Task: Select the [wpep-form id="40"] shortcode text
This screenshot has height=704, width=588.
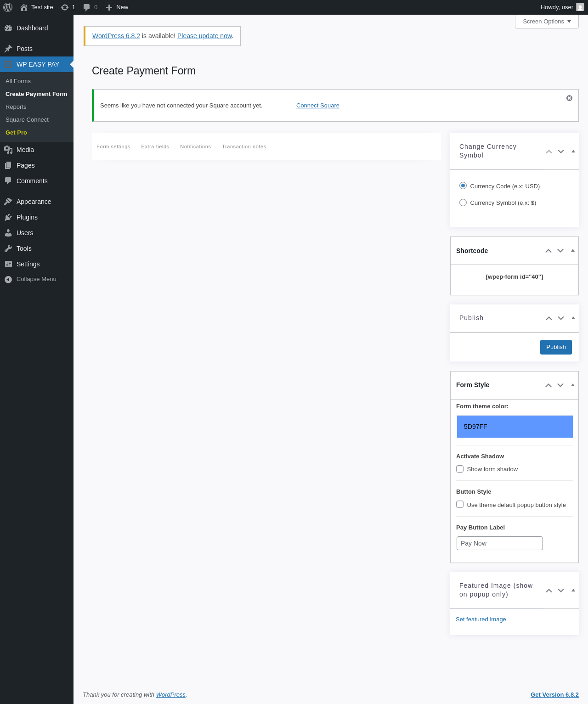Action: click(x=514, y=277)
